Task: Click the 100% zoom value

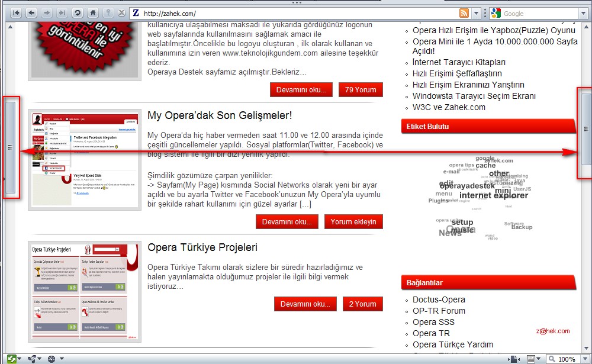Action: click(x=567, y=359)
